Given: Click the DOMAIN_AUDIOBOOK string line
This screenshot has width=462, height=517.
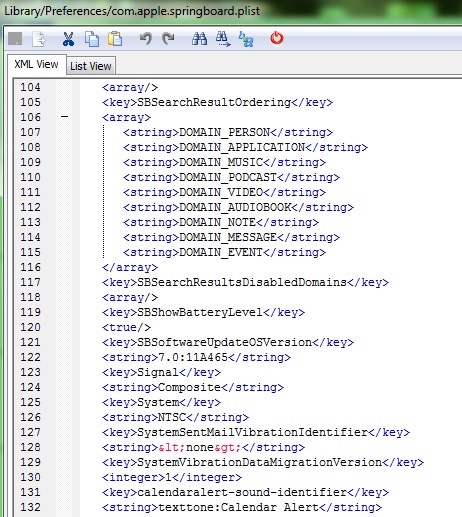Looking at the screenshot, I should click(238, 207).
